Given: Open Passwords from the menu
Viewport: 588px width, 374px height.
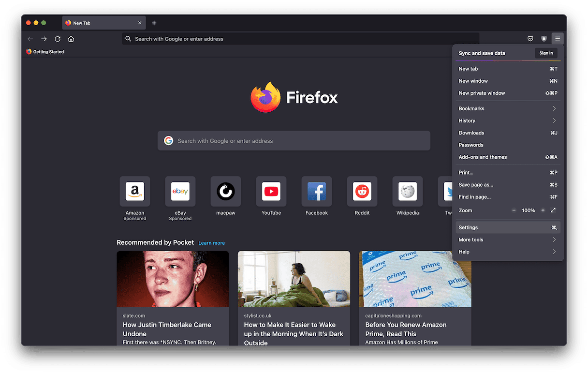Looking at the screenshot, I should click(508, 145).
